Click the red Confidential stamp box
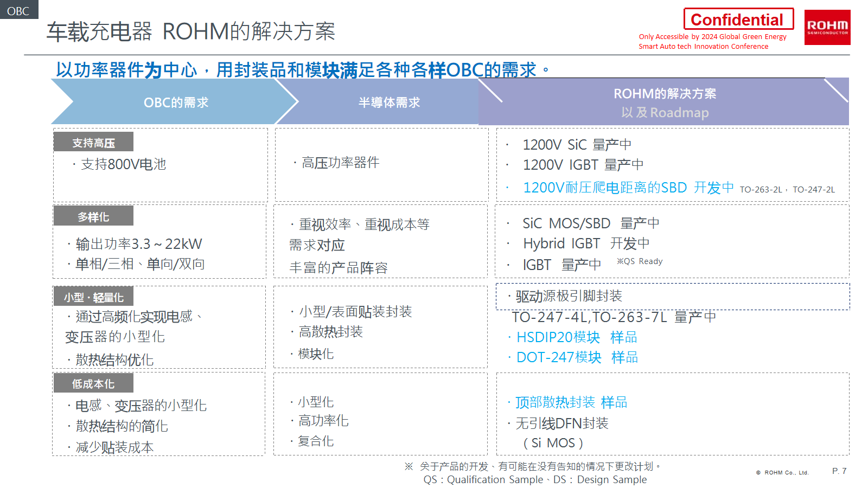 738,20
